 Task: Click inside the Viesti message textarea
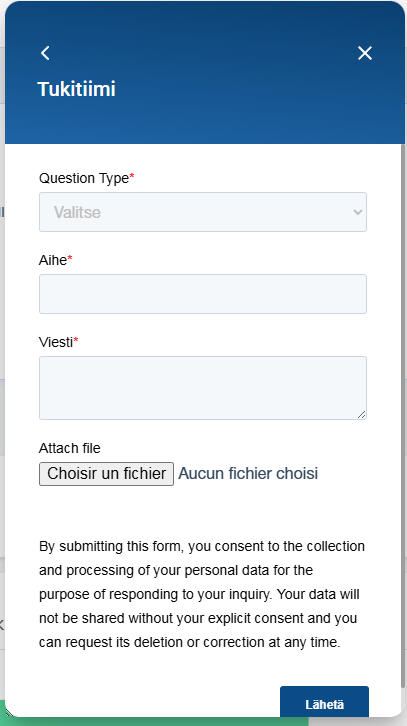point(203,388)
